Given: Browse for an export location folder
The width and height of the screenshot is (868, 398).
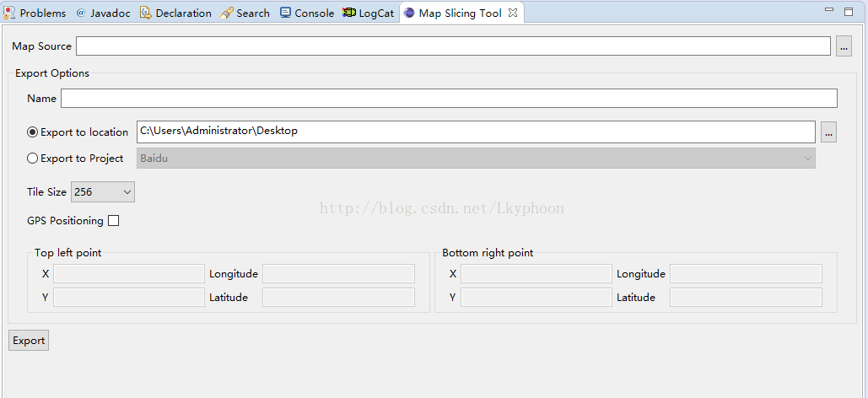Looking at the screenshot, I should (x=828, y=132).
